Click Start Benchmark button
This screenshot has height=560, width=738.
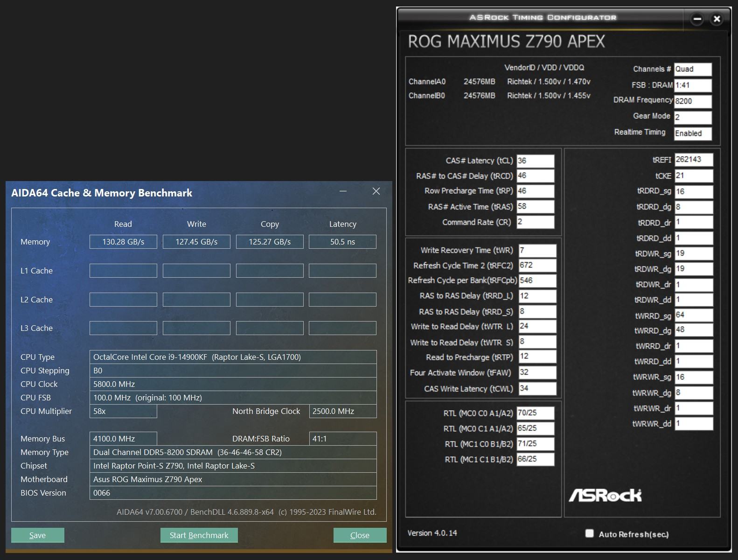(199, 535)
